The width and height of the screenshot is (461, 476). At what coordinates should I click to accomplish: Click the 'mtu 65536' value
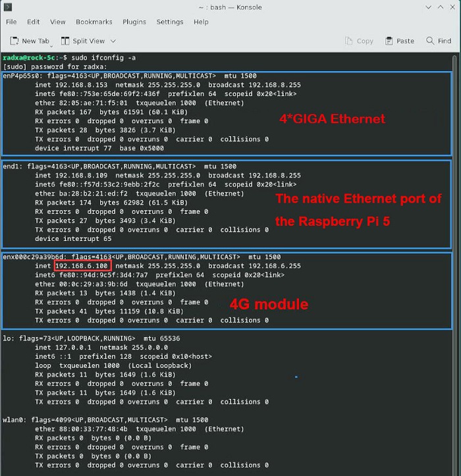click(162, 338)
